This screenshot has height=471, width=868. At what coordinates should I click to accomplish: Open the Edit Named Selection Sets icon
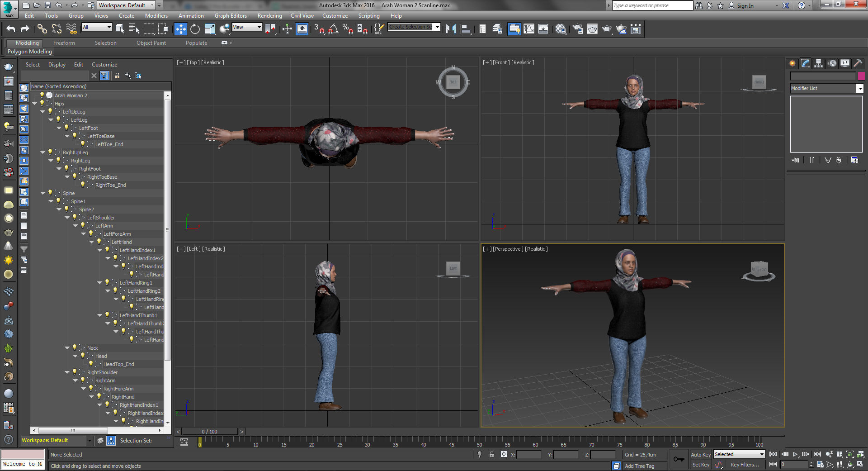coord(379,29)
